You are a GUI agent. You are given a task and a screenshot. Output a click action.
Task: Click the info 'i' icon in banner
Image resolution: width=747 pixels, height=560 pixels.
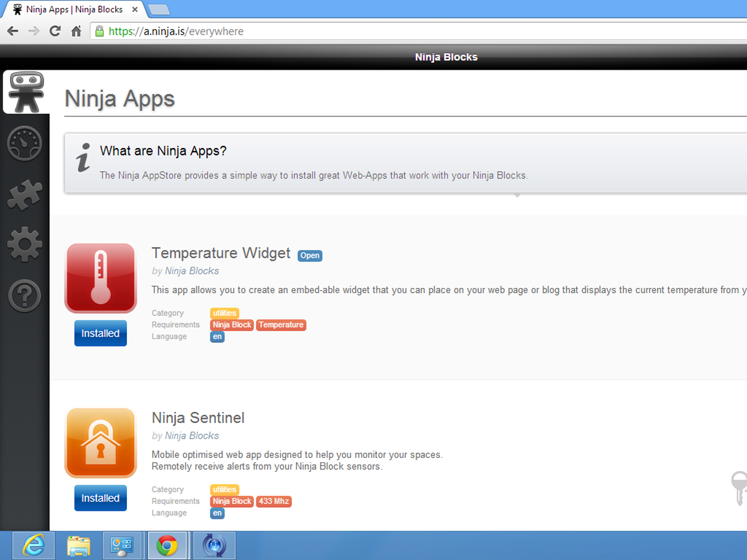[x=83, y=157]
